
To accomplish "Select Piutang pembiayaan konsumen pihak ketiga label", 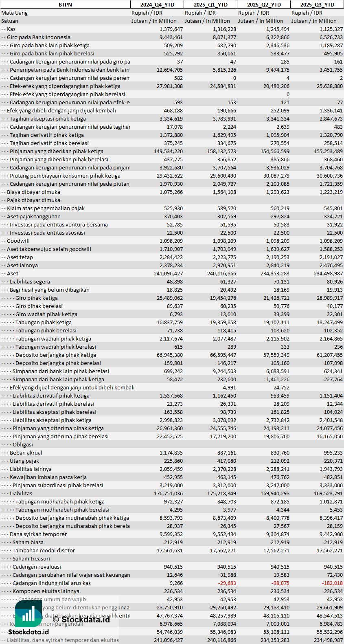I will [x=65, y=176].
